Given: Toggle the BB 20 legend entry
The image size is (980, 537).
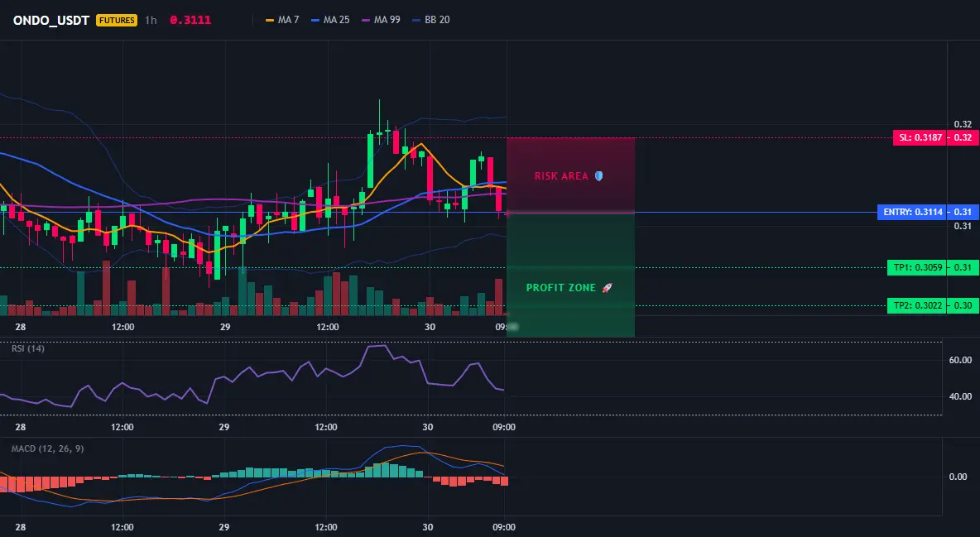Looking at the screenshot, I should [x=430, y=20].
